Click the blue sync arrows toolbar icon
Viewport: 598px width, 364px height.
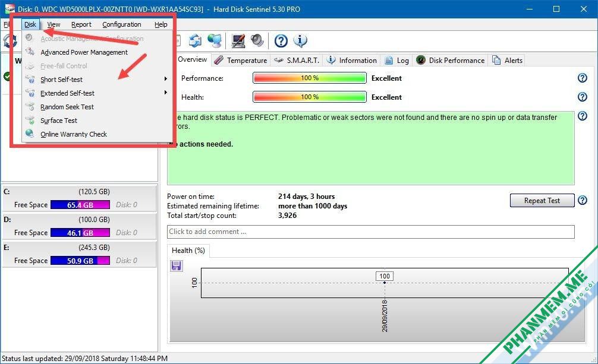pos(195,40)
